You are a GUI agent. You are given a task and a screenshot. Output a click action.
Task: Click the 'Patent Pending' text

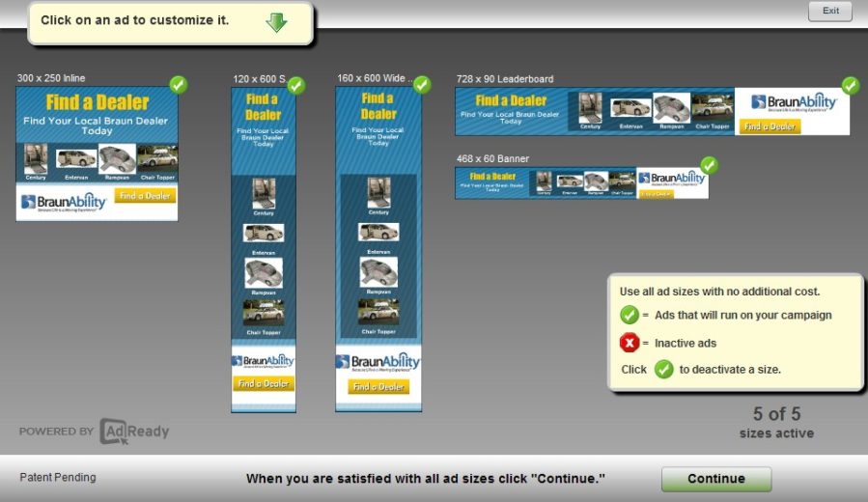click(x=58, y=477)
